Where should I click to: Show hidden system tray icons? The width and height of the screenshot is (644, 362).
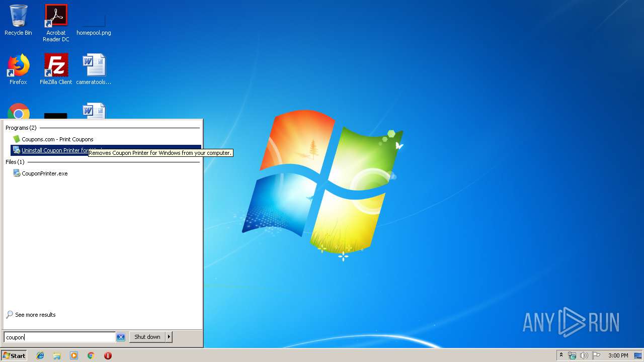tap(561, 355)
